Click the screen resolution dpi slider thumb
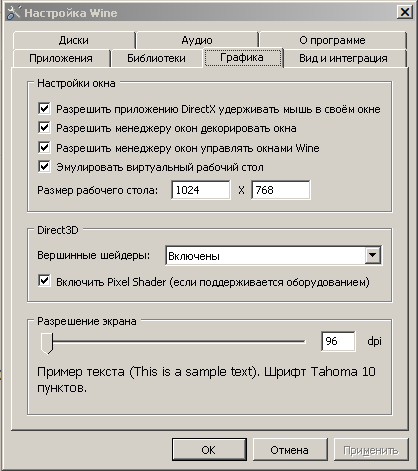The height and width of the screenshot is (471, 418). tap(47, 343)
